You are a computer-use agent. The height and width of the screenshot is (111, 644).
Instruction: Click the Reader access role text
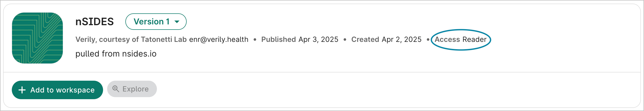tap(475, 40)
